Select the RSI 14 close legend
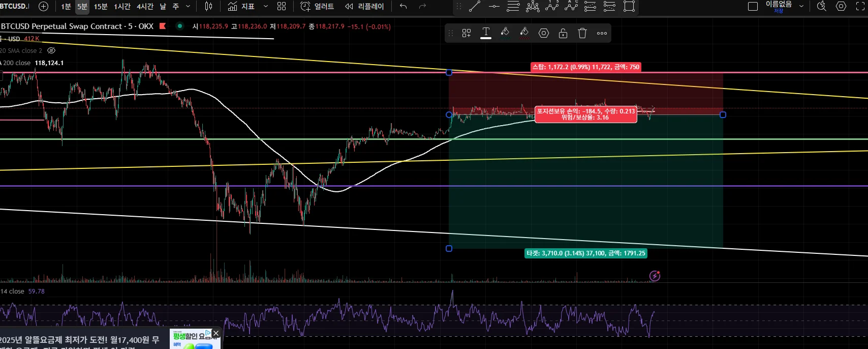Viewport: 868px width, 349px height. click(22, 292)
